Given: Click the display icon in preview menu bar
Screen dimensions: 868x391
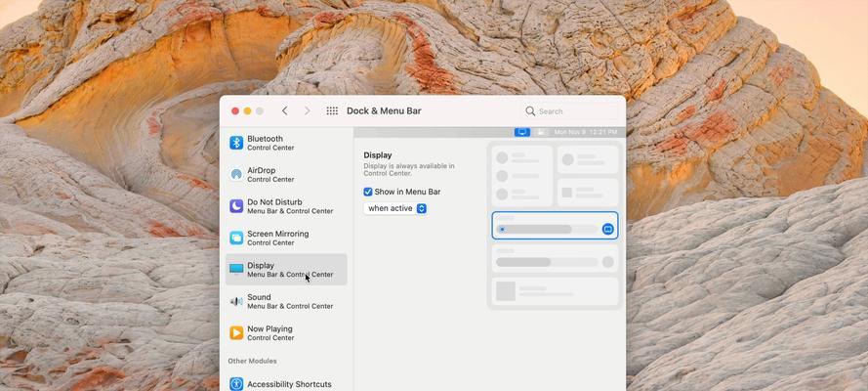Looking at the screenshot, I should (522, 132).
